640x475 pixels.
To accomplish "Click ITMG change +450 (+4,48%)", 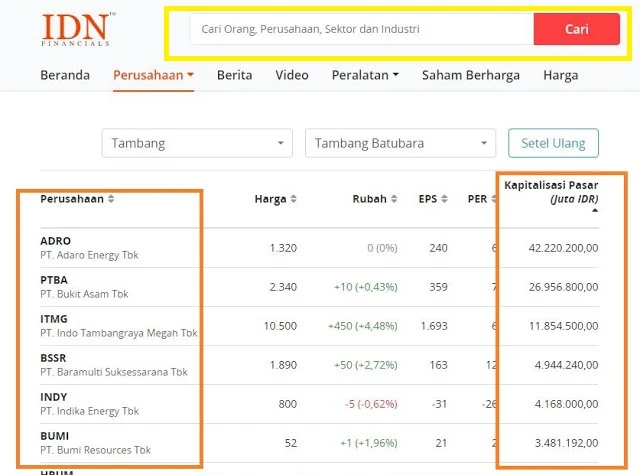I will pos(363,326).
